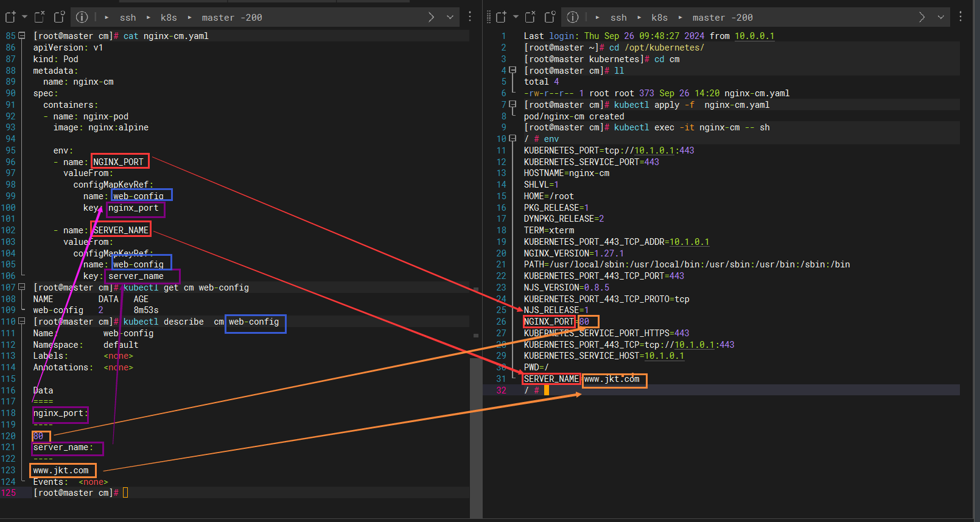Click 'pod/nginx-cm created' output line
Viewport: 980px width, 522px height.
pyautogui.click(x=574, y=116)
